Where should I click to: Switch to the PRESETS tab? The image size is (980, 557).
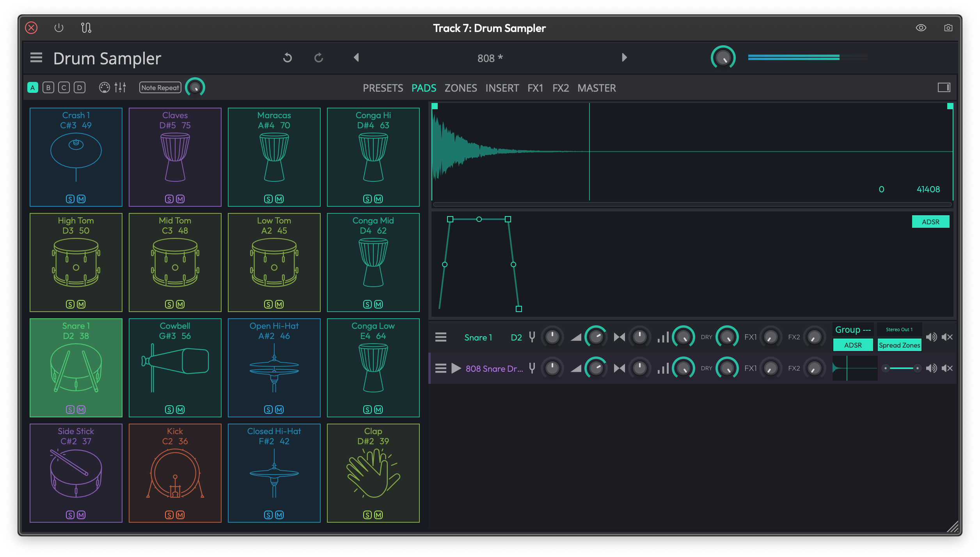pyautogui.click(x=383, y=88)
